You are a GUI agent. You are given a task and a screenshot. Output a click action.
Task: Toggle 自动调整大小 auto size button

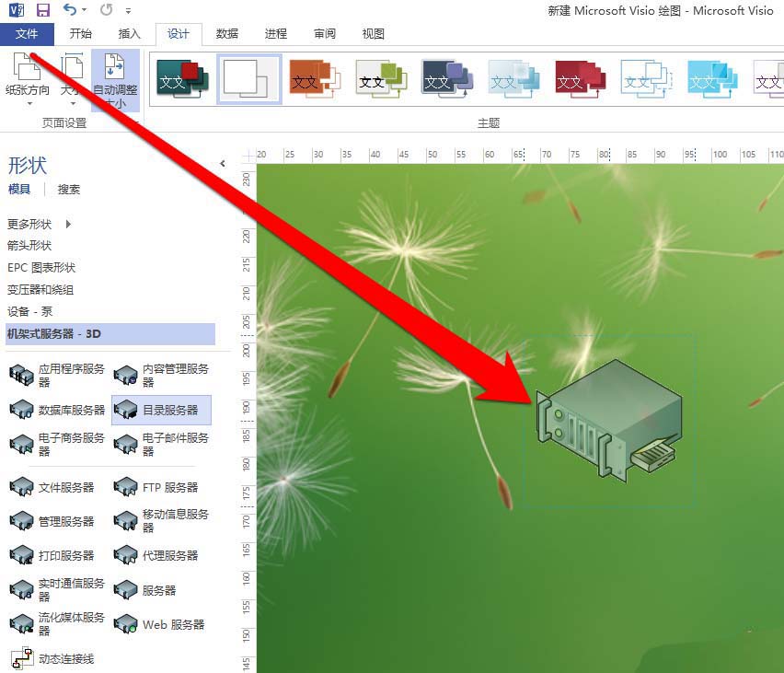click(115, 80)
